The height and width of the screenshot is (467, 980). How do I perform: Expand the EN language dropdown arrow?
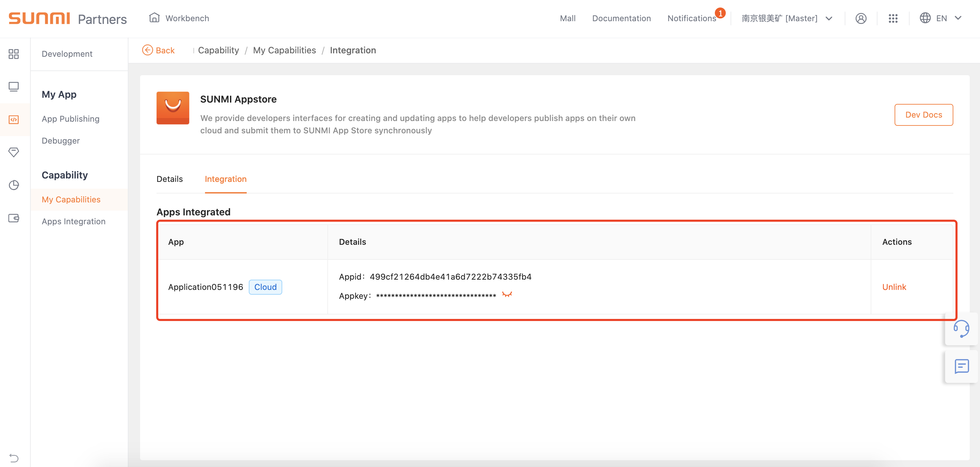(x=958, y=18)
